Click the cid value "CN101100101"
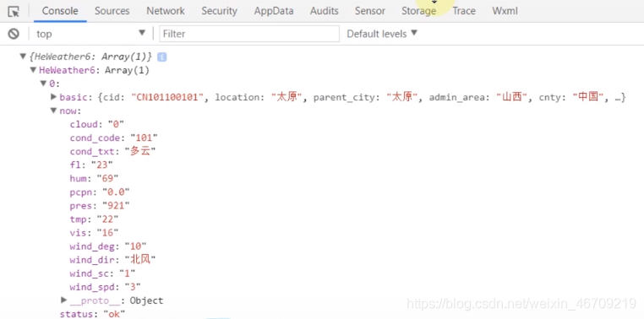Image resolution: width=644 pixels, height=319 pixels. pyautogui.click(x=167, y=97)
